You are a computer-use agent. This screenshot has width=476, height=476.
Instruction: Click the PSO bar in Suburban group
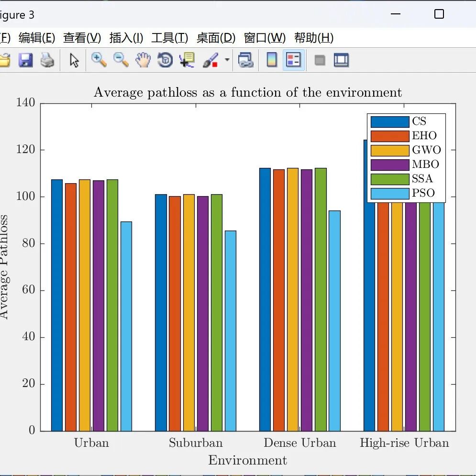coord(231,331)
